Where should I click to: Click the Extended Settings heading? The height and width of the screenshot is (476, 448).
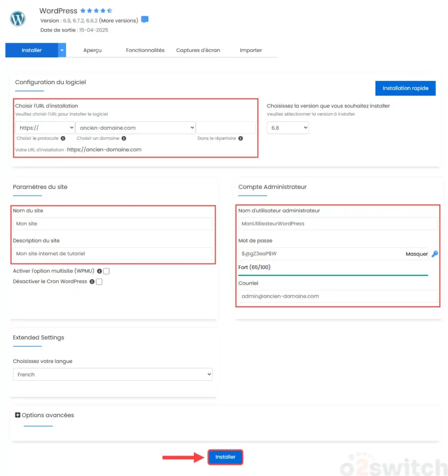tap(39, 337)
